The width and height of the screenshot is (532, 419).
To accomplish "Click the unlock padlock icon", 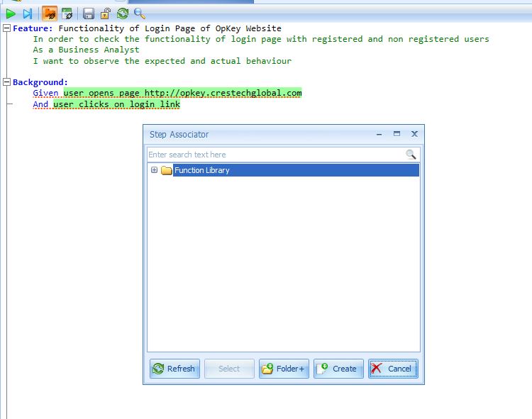I will [106, 14].
